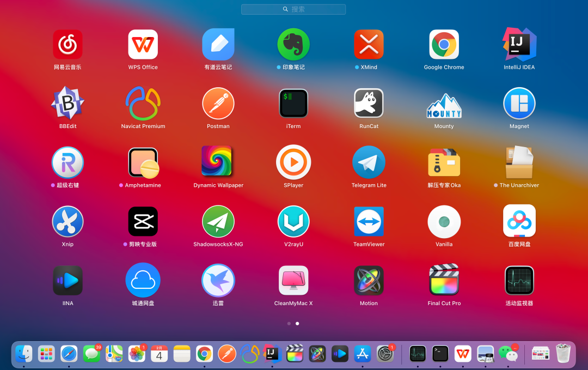
Task: Launch Xnip screenshot tool
Action: tap(68, 221)
